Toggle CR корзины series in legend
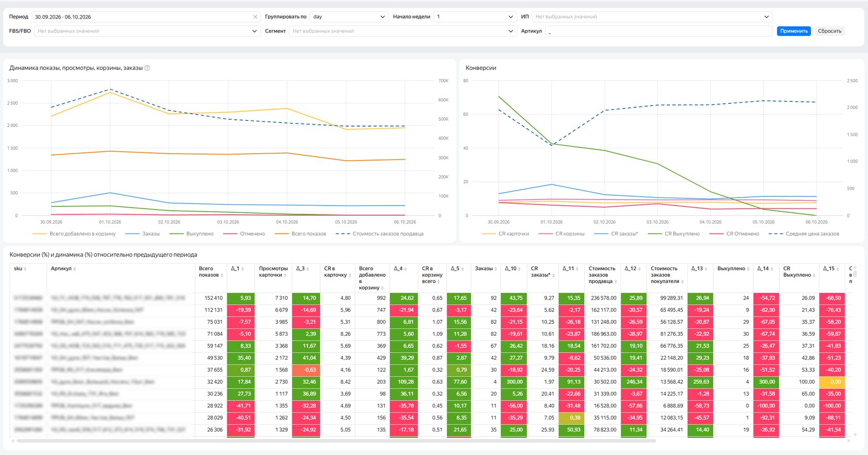Image resolution: width=868 pixels, height=455 pixels. (562, 234)
